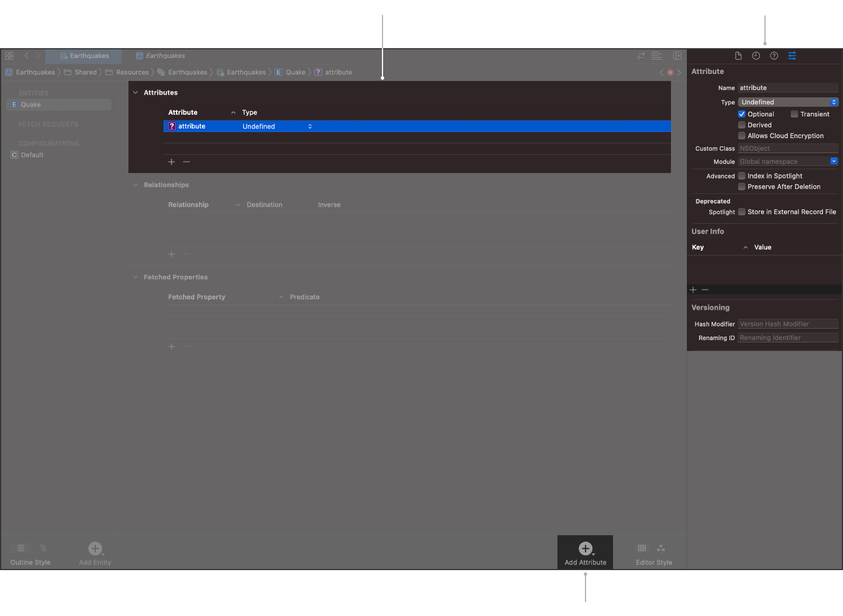Collapse the Attributes section
Screen dimensions: 843x616
(135, 92)
